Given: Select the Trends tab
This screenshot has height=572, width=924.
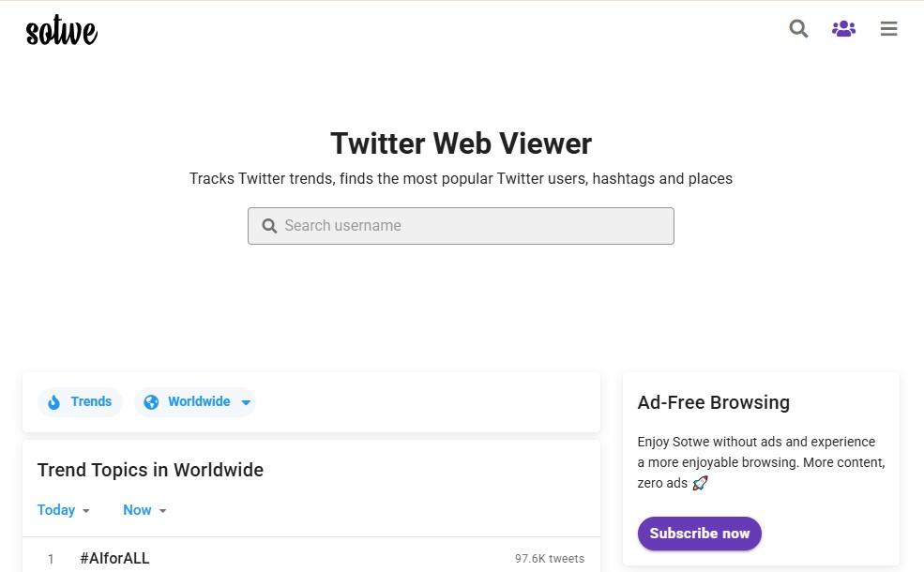Looking at the screenshot, I should [x=80, y=401].
